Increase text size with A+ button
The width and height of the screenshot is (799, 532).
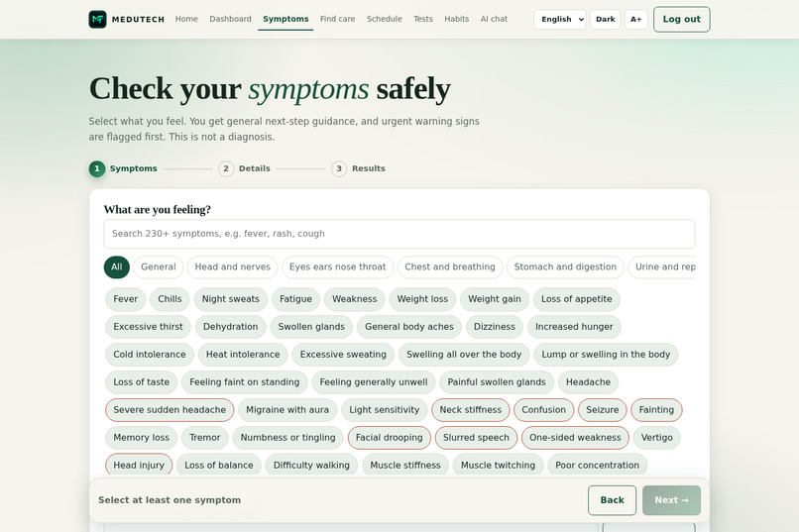(636, 20)
